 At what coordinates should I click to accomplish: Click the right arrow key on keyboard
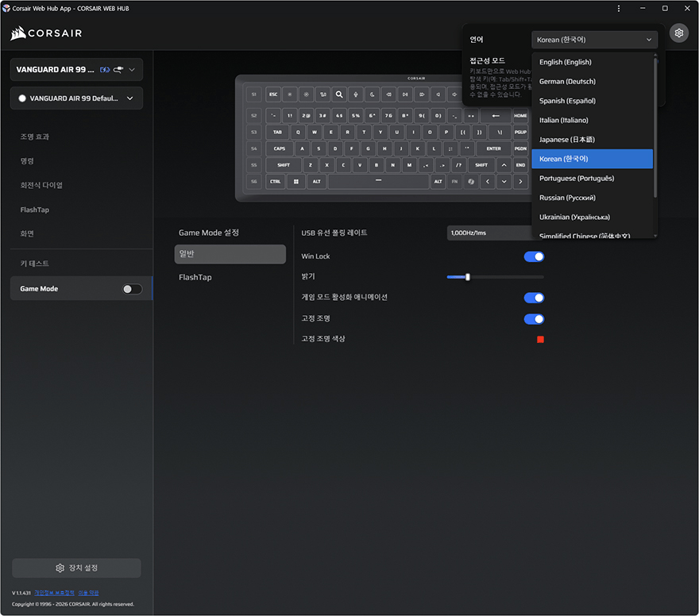coord(521,182)
